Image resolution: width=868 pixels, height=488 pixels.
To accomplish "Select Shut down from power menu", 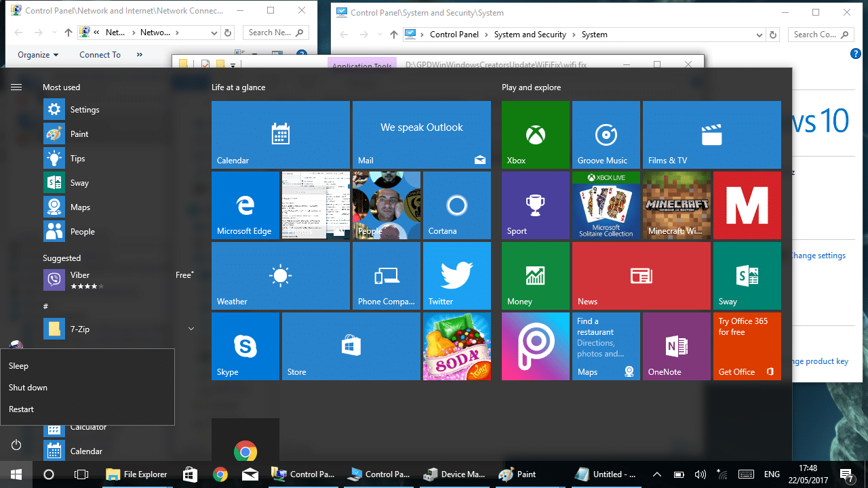I will point(87,388).
